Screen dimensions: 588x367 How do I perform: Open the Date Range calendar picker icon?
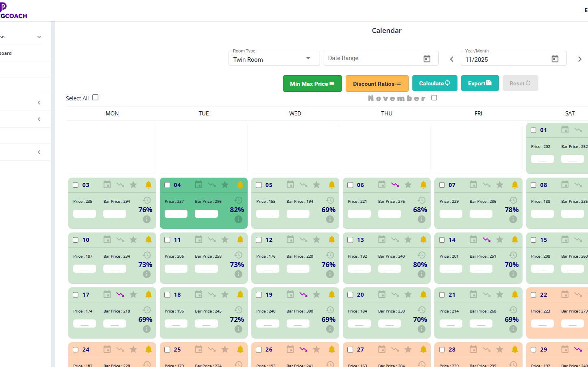tap(427, 59)
